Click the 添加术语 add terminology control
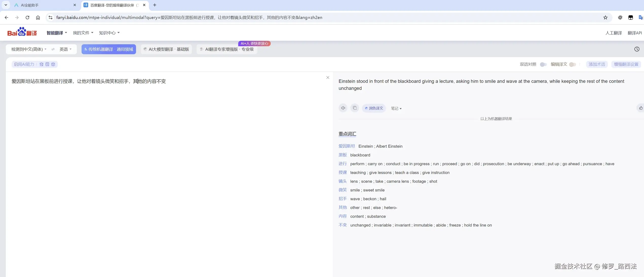 [x=597, y=64]
